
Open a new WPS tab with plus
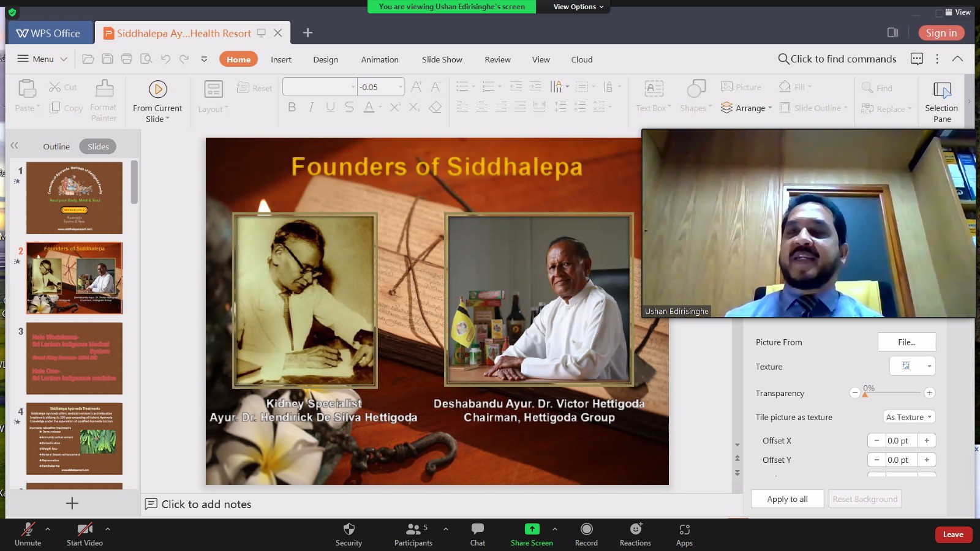307,32
